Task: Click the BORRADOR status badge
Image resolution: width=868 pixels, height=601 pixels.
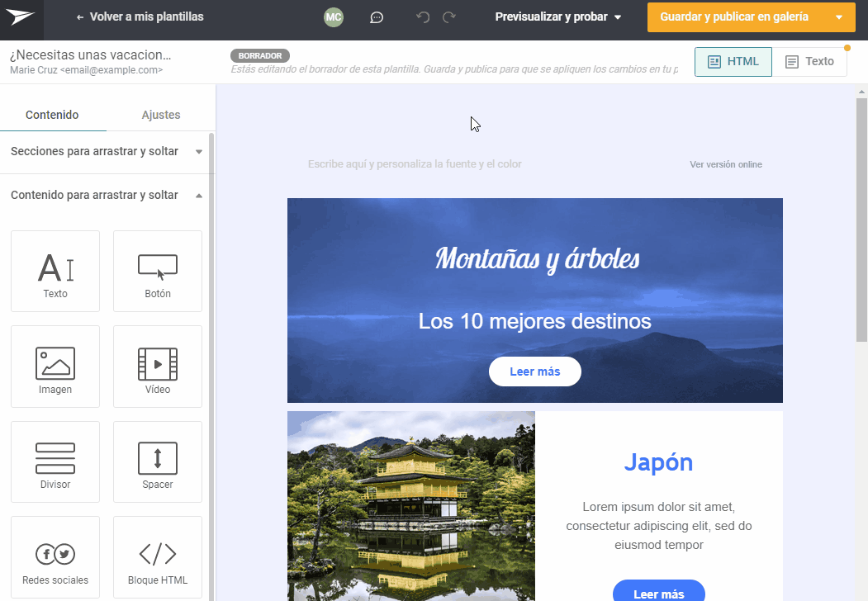Action: 260,56
